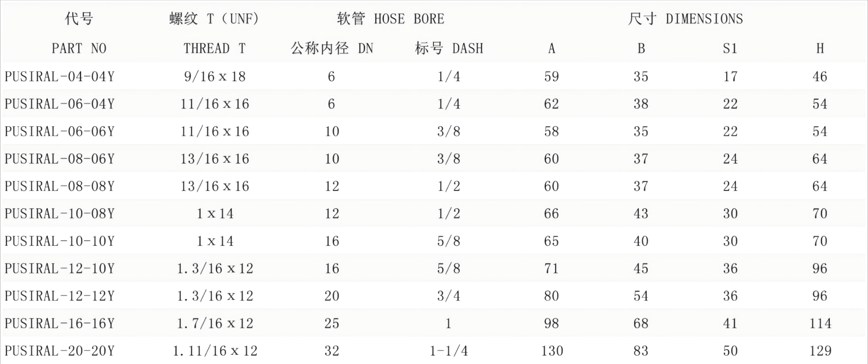Click the 公称内径 DN column header
868x364 pixels.
(x=332, y=48)
